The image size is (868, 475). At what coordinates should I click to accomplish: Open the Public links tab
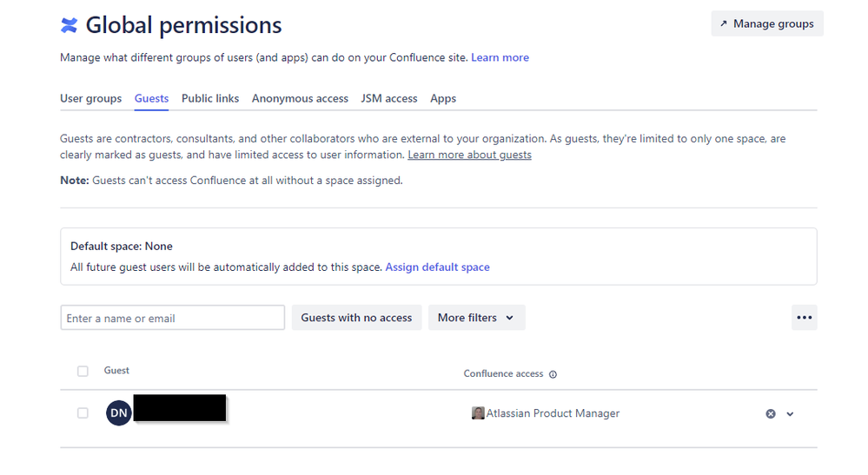[210, 99]
